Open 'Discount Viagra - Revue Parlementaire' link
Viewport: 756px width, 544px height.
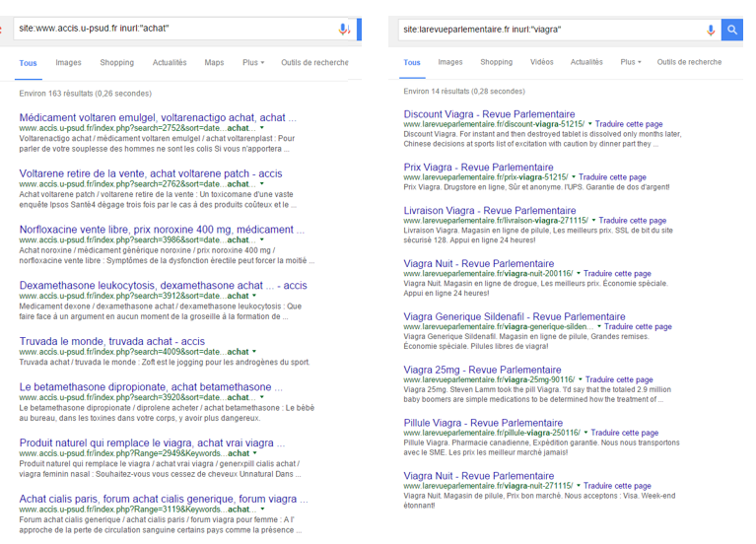[489, 114]
